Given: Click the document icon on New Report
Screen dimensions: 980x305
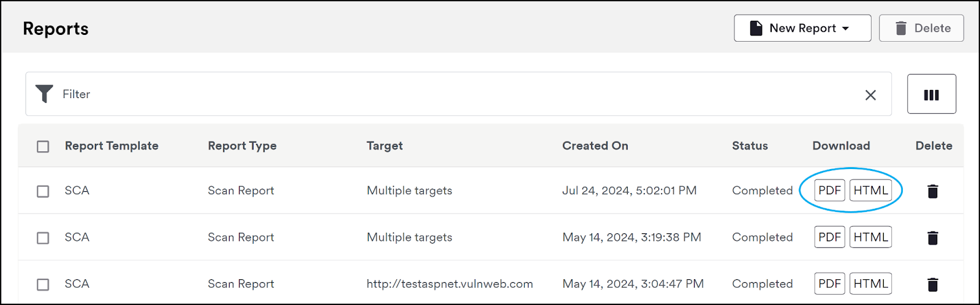Looking at the screenshot, I should click(756, 28).
